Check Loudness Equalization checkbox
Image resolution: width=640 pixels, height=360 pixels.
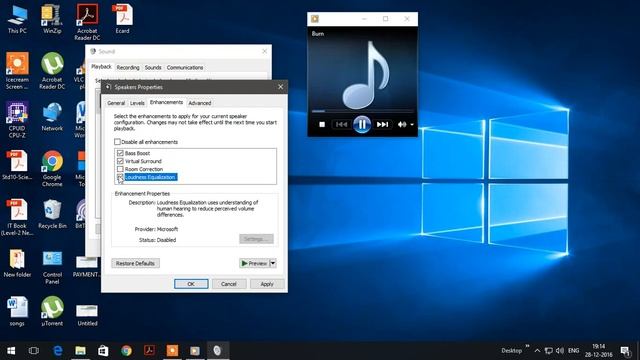tap(120, 177)
